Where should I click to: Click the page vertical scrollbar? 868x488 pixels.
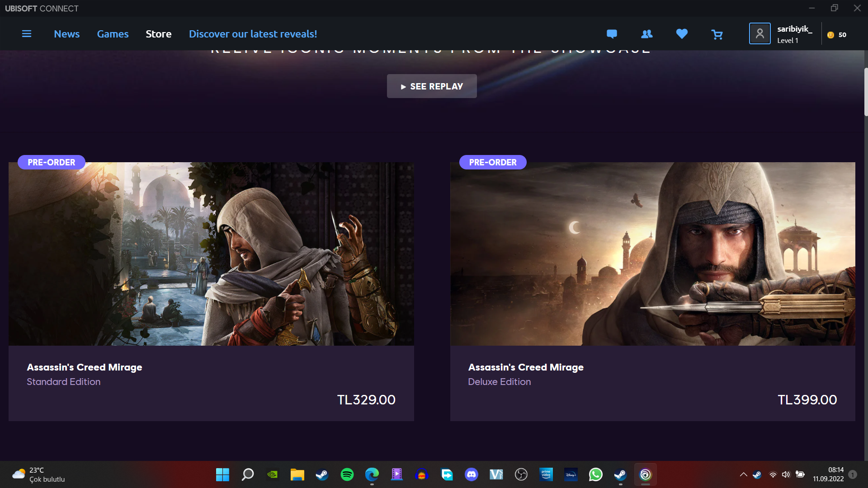click(x=866, y=93)
